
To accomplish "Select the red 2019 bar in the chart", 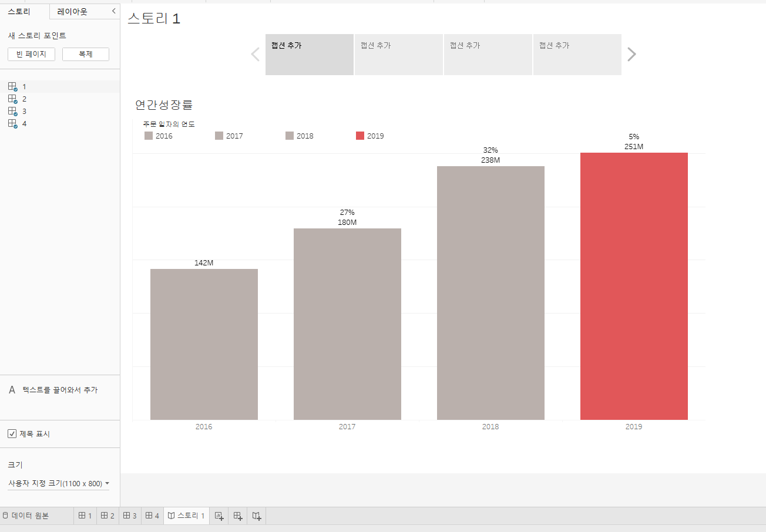I will [x=634, y=286].
